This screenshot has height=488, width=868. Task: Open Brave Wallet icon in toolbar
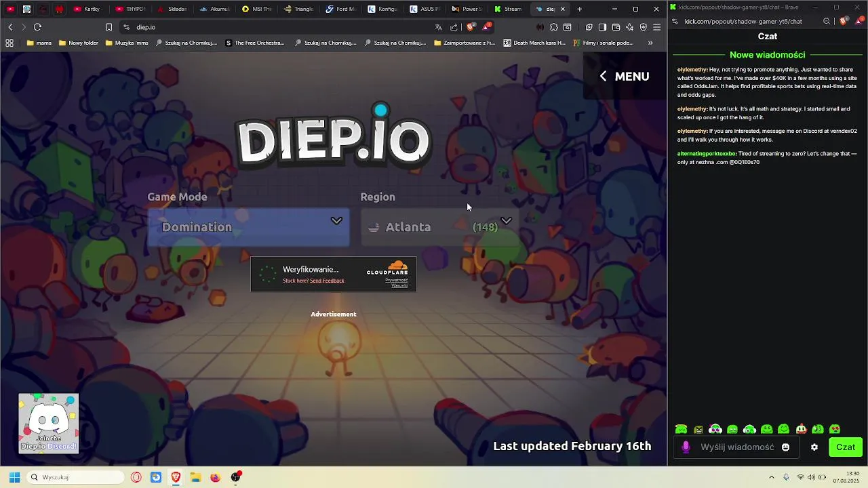pyautogui.click(x=616, y=27)
